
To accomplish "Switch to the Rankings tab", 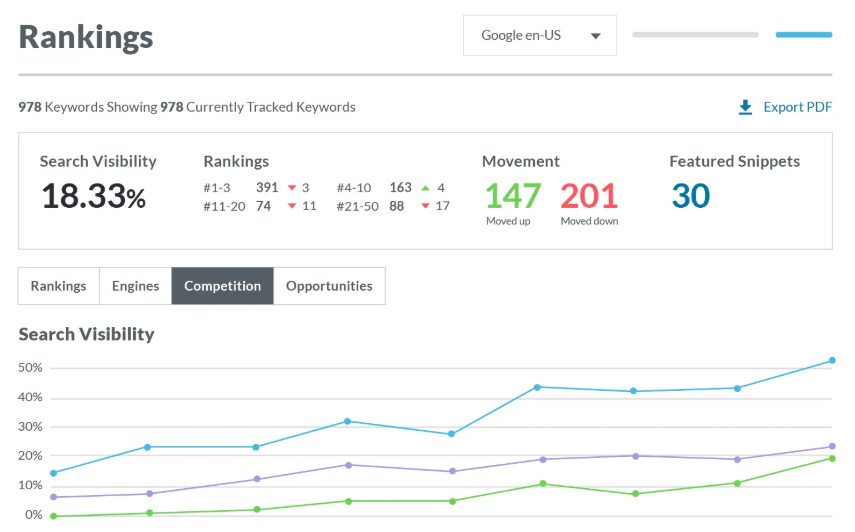I will (58, 286).
